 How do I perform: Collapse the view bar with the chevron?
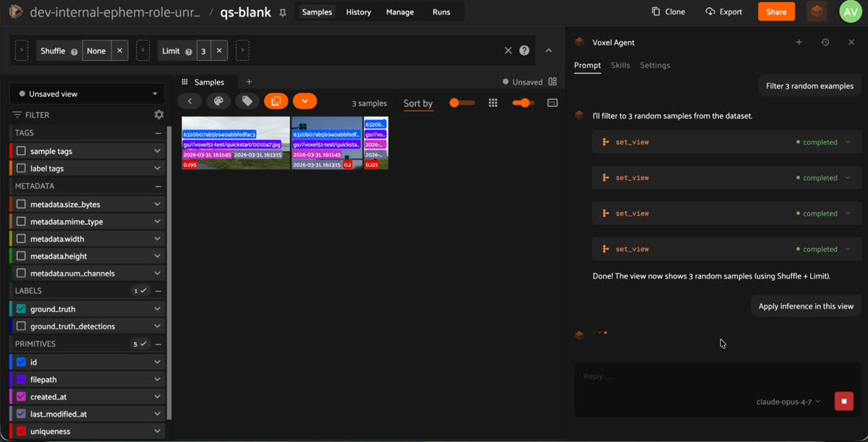tap(548, 51)
